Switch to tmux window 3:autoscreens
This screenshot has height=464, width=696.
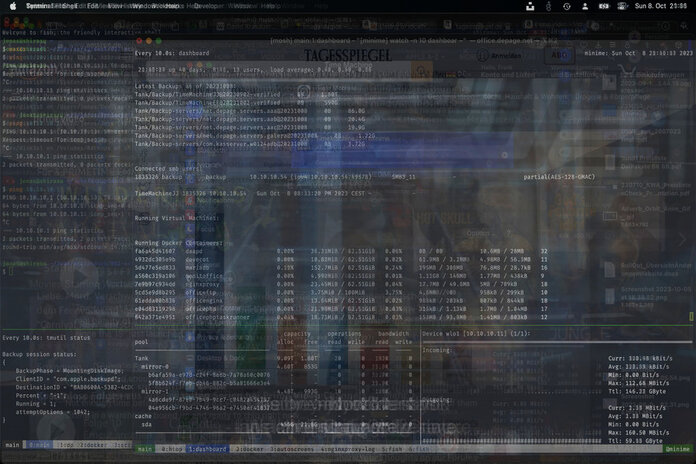pos(292,449)
